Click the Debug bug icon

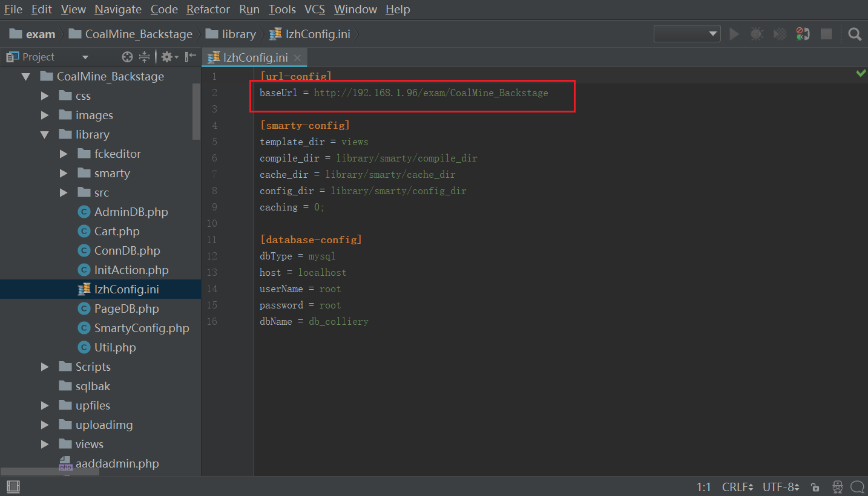757,34
